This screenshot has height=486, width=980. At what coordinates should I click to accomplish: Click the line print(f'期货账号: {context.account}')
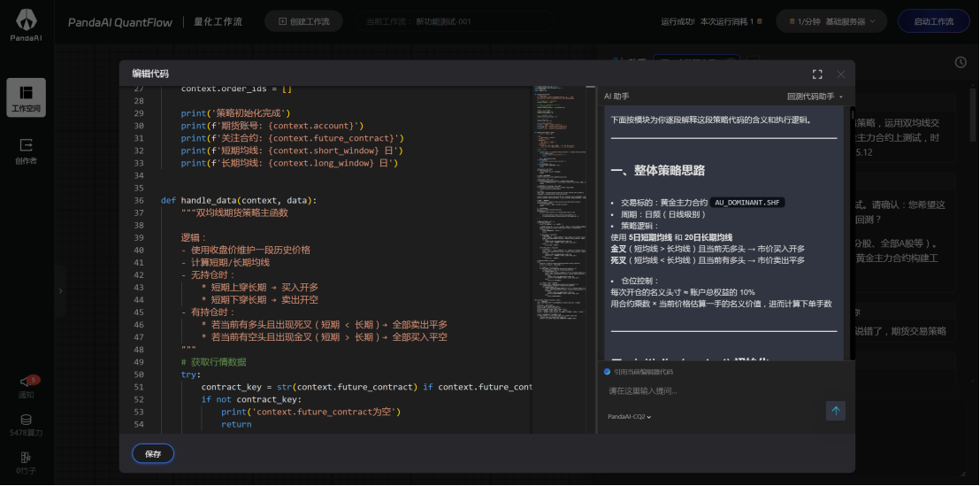pyautogui.click(x=272, y=126)
